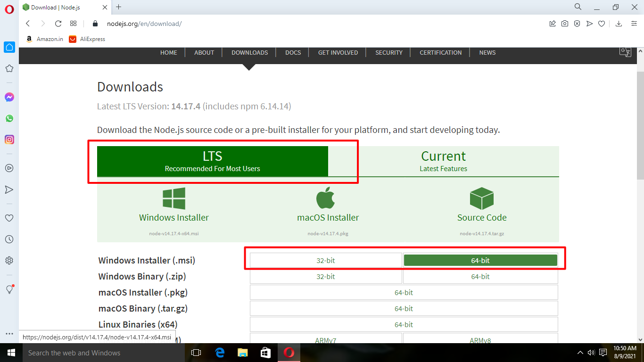Open the page translate icon in the navbar
Screen dimensions: 644x362
click(x=625, y=52)
